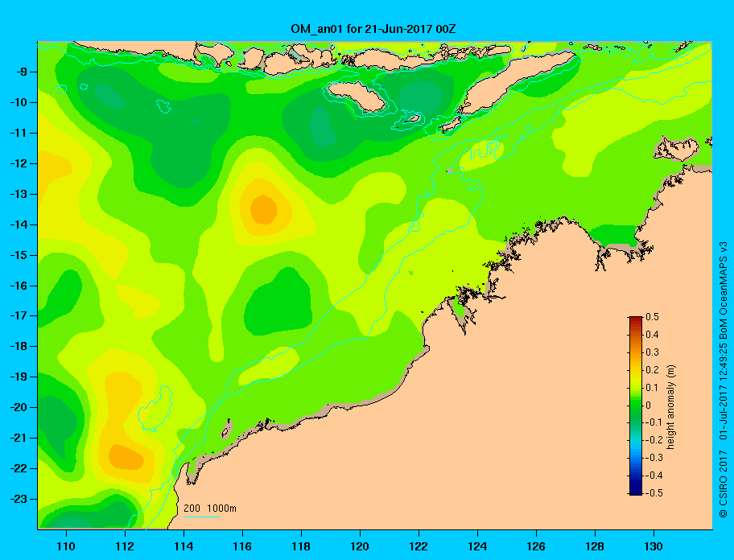Click the colorbar value -0.3
The image size is (734, 560).
tap(654, 458)
